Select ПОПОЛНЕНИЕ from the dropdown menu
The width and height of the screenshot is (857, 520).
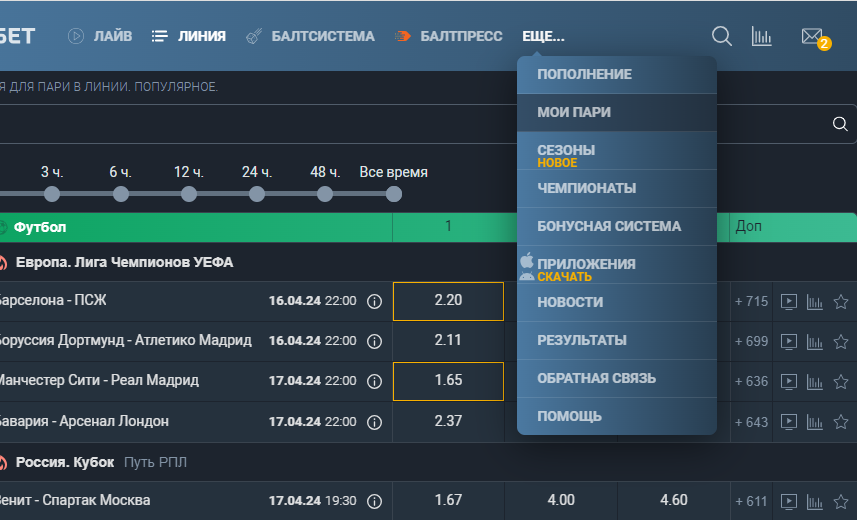(617, 74)
